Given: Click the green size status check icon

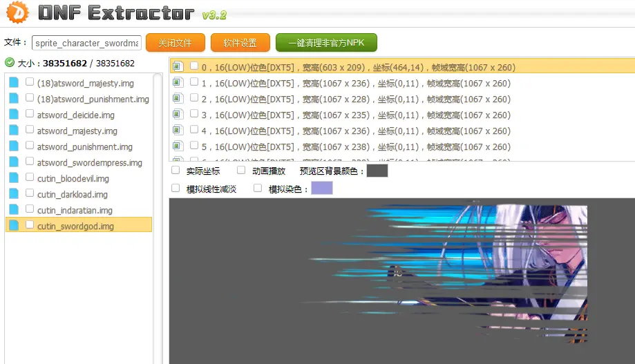Looking at the screenshot, I should point(10,63).
